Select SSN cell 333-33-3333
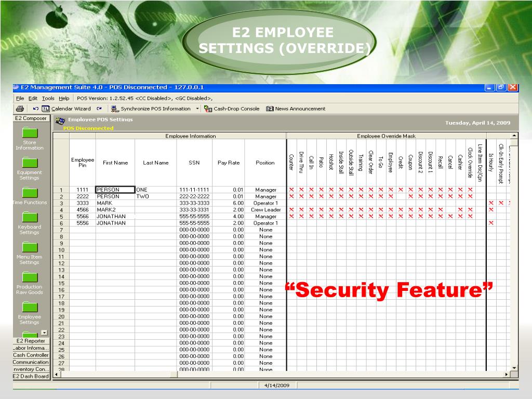Viewport: 532px width, 399px height. tap(194, 203)
